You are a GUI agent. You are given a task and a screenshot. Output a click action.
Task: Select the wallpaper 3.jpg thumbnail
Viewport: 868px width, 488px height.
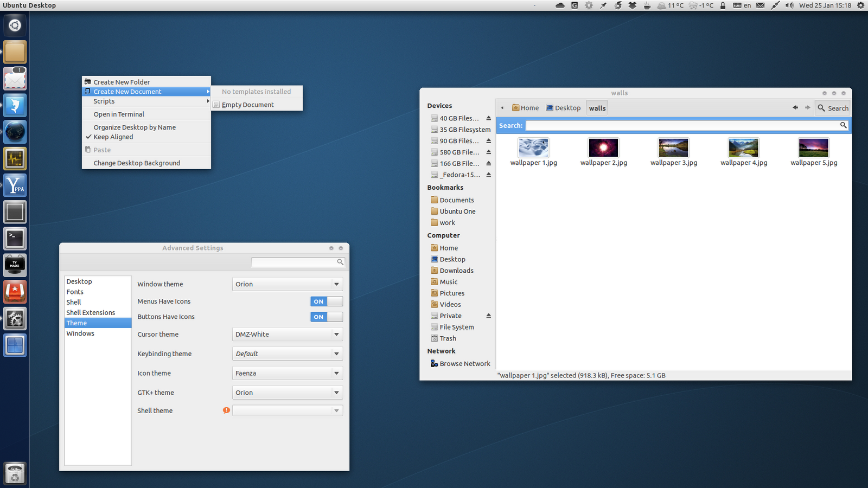click(x=673, y=147)
